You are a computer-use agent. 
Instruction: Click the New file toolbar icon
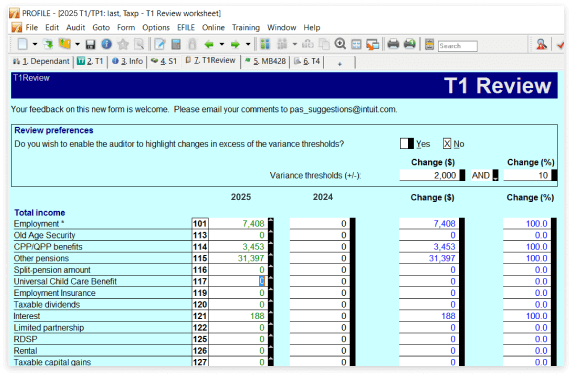pyautogui.click(x=23, y=44)
